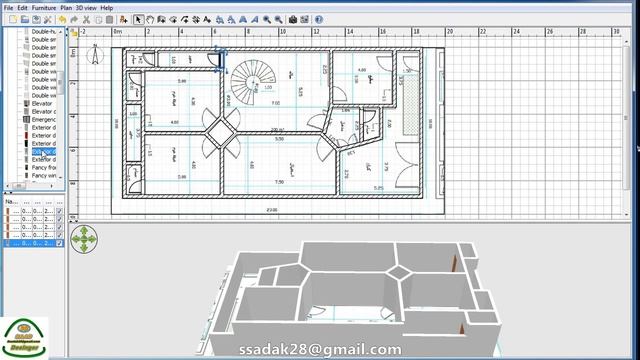Toggle visibility checkbox of fourth furniture row
The image size is (640, 360).
[60, 235]
